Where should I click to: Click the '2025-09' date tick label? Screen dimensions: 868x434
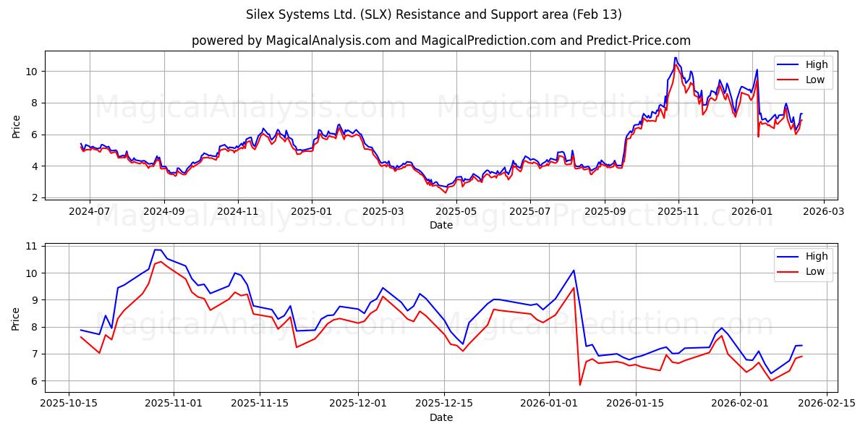(605, 211)
